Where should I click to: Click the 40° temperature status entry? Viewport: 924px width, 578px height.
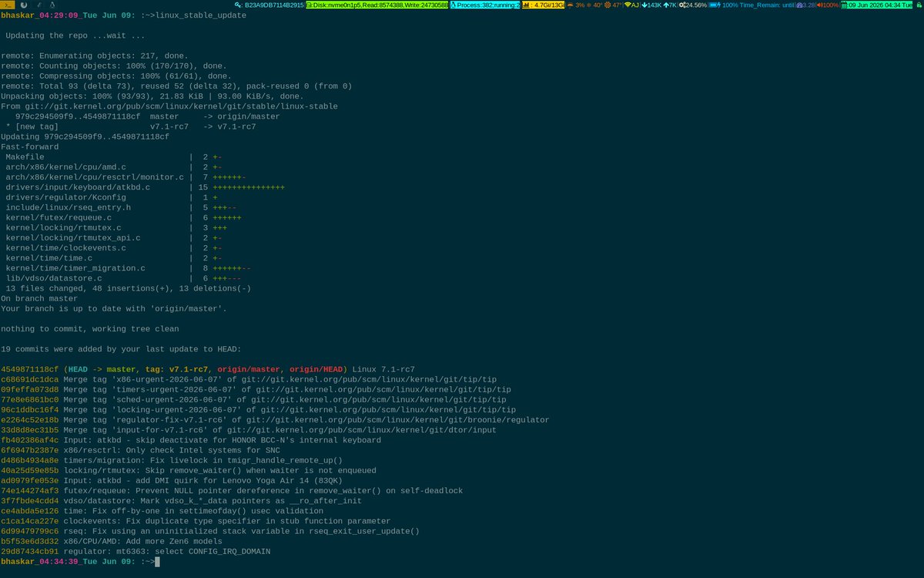[x=594, y=5]
